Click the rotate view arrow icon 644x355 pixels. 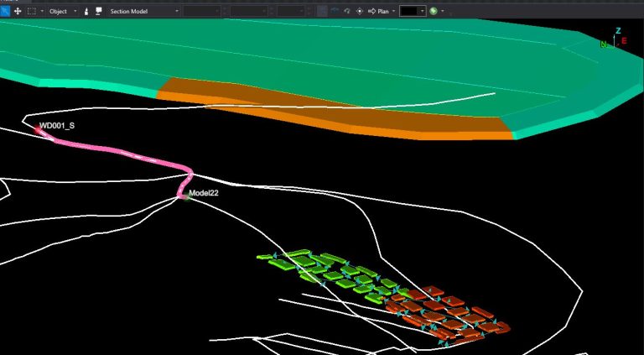347,11
